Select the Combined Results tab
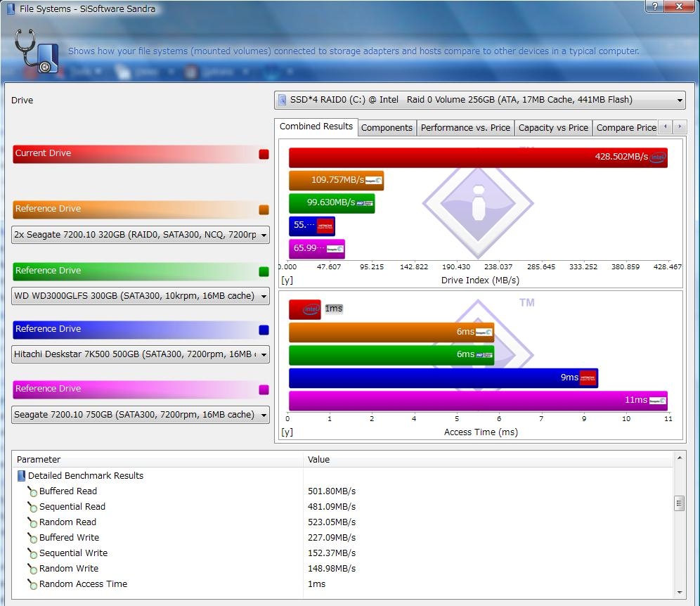The width and height of the screenshot is (700, 606). (x=316, y=127)
